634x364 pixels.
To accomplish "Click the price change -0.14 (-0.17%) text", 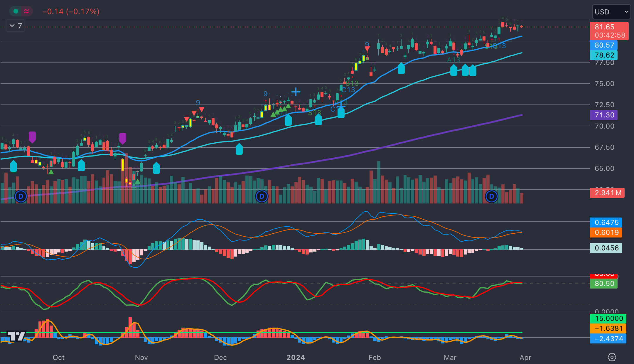I will pos(71,11).
